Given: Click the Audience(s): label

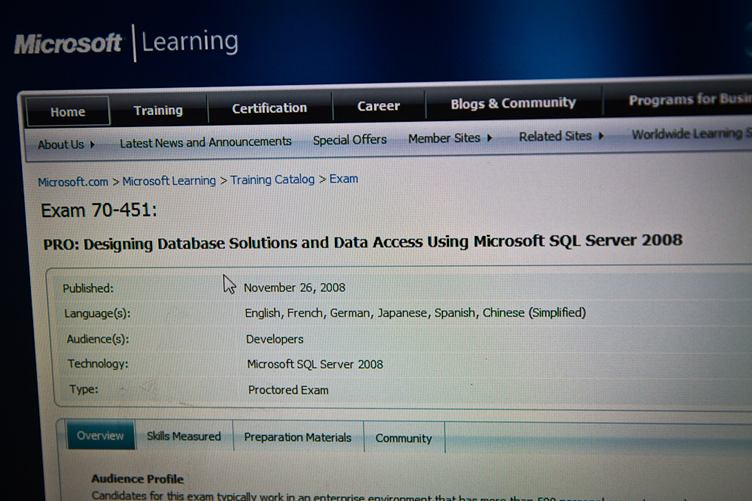Looking at the screenshot, I should pos(98,339).
